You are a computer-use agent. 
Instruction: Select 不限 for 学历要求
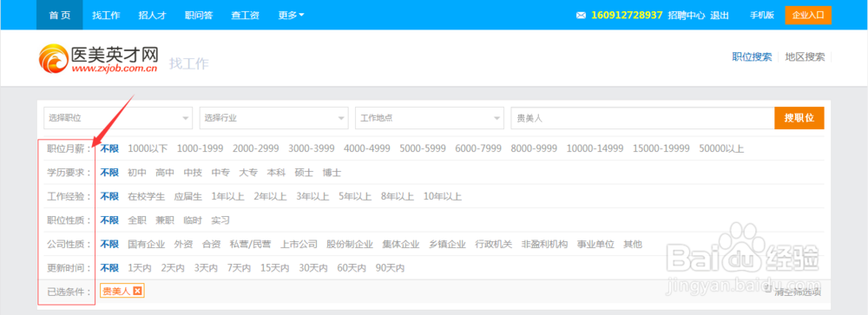tap(109, 172)
